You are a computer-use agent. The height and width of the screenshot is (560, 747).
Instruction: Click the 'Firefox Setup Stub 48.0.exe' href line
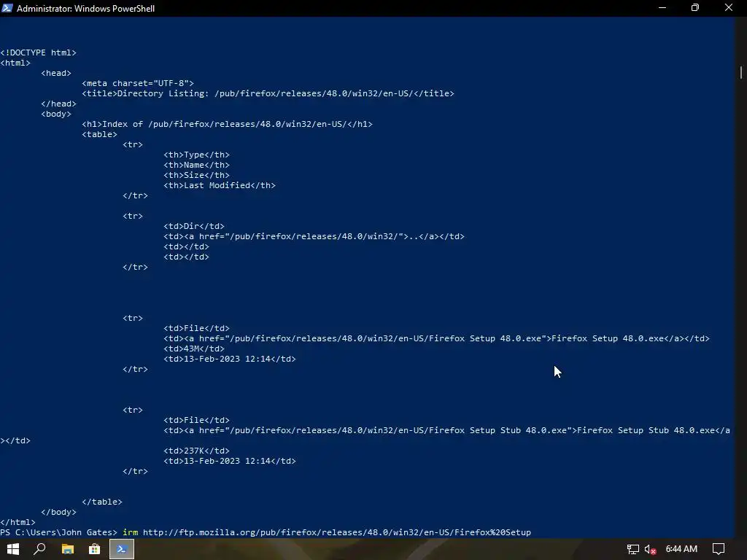pos(446,430)
